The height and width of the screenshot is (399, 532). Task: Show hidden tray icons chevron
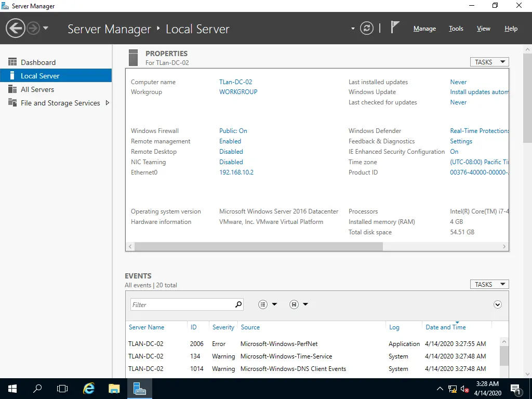440,389
